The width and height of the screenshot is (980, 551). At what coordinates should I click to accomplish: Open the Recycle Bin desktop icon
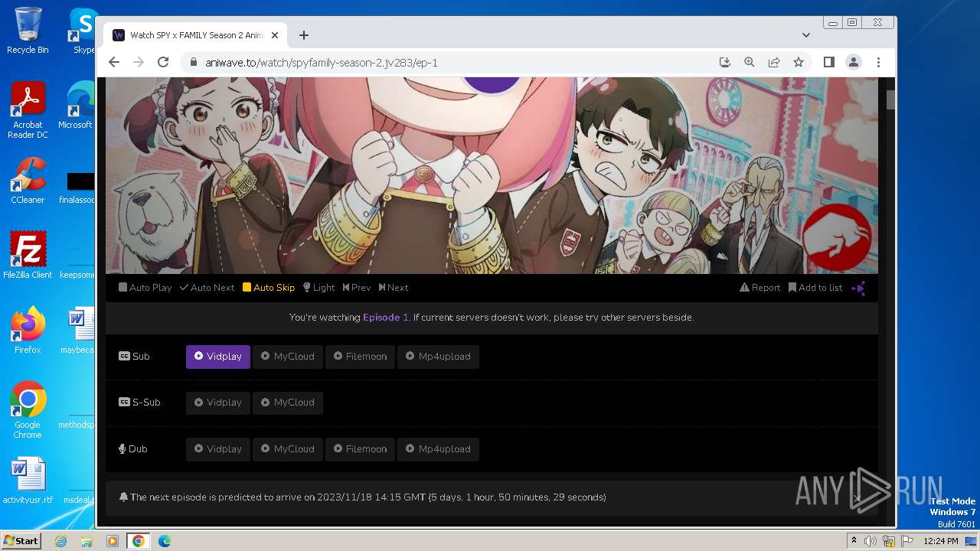click(28, 31)
